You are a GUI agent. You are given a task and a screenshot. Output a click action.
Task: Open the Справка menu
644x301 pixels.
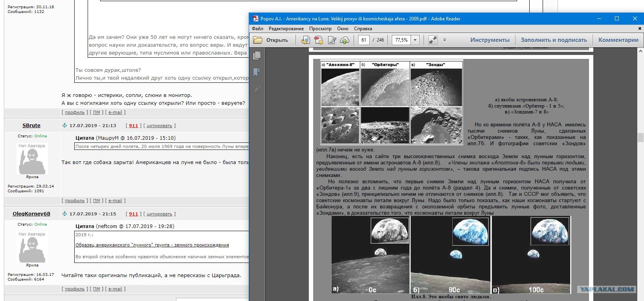363,29
